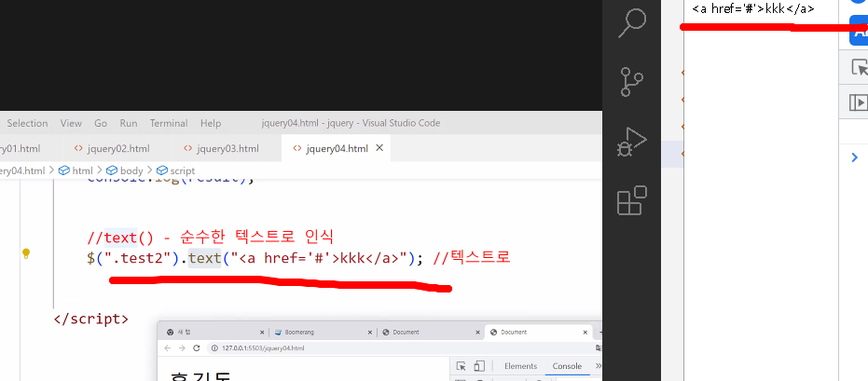
Task: Open the Terminal menu
Action: coord(168,123)
